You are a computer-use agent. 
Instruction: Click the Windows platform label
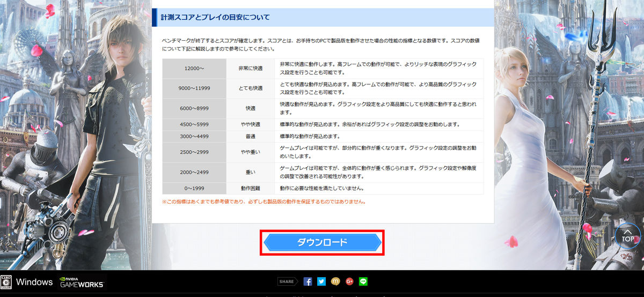[34, 282]
